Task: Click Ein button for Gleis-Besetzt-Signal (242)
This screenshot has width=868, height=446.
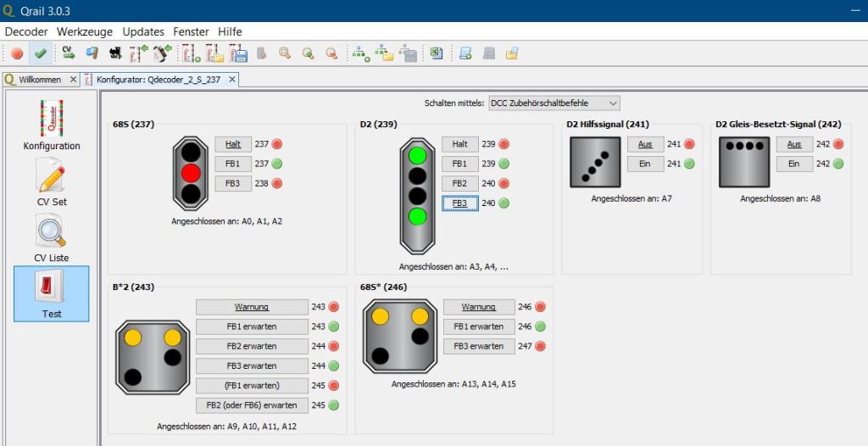Action: click(794, 164)
